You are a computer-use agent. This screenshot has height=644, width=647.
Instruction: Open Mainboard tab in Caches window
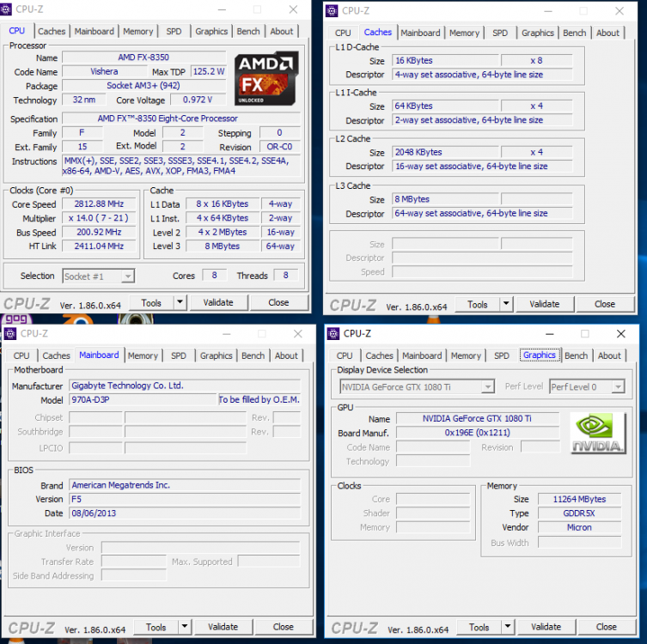tap(420, 33)
